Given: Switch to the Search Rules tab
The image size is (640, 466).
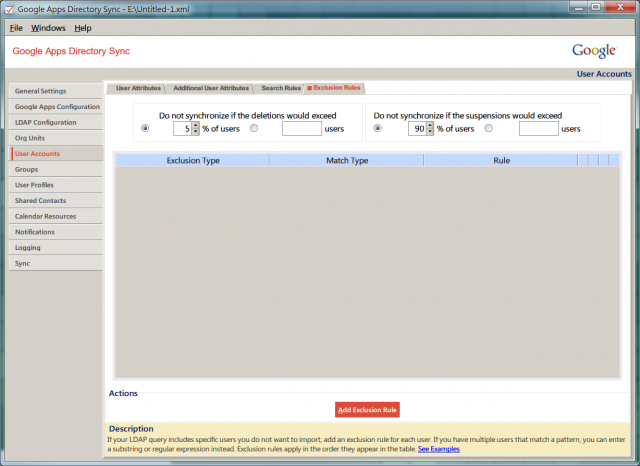Looking at the screenshot, I should click(281, 88).
